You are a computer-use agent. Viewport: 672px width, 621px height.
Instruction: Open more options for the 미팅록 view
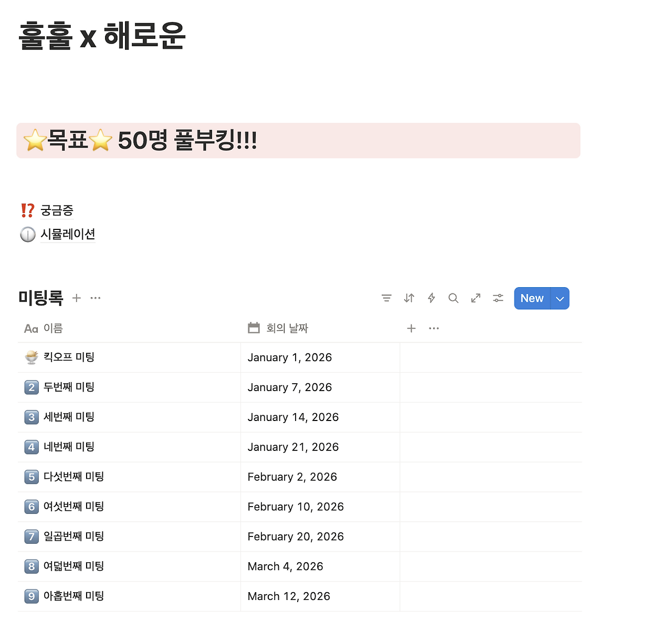coord(95,298)
